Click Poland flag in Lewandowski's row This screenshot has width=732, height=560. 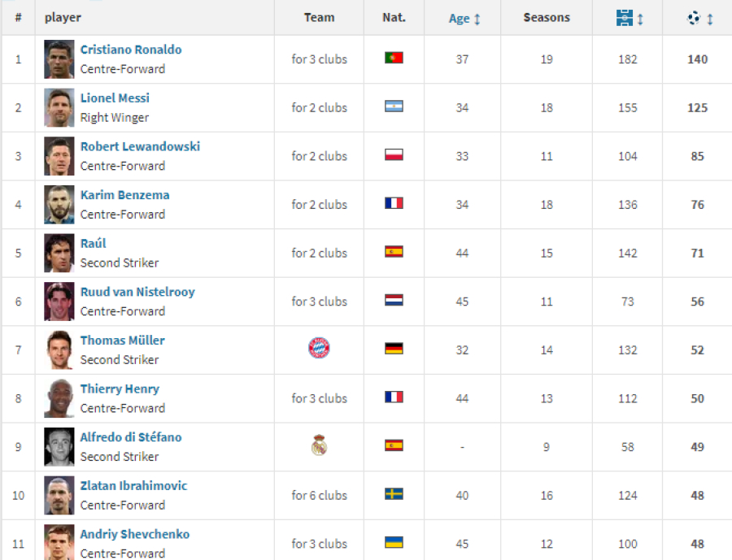pyautogui.click(x=394, y=155)
